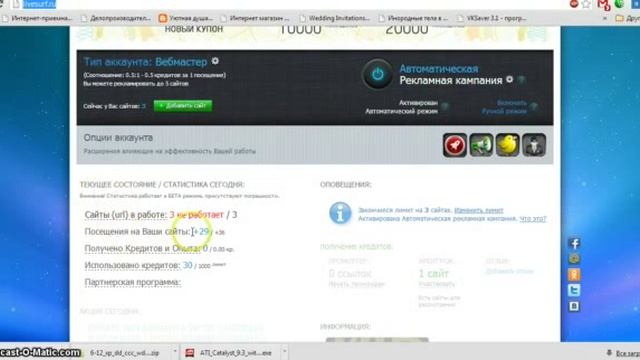Click the Получено Кредитов и Опыта label

tap(142, 248)
